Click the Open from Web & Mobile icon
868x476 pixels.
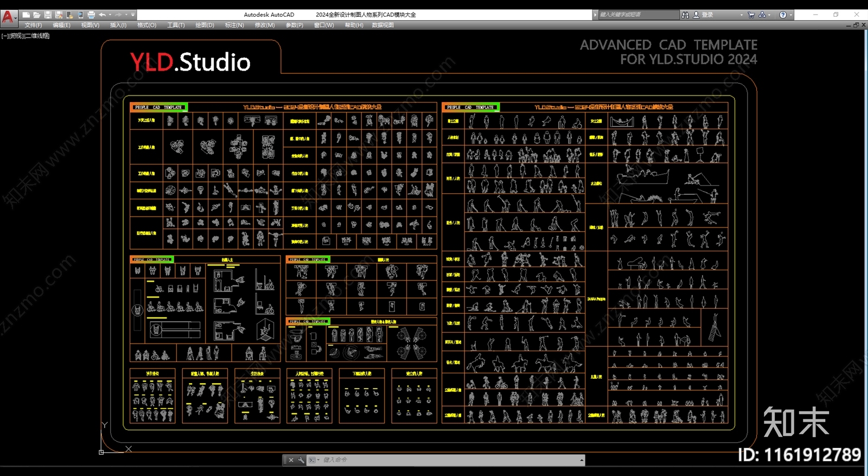click(x=69, y=15)
